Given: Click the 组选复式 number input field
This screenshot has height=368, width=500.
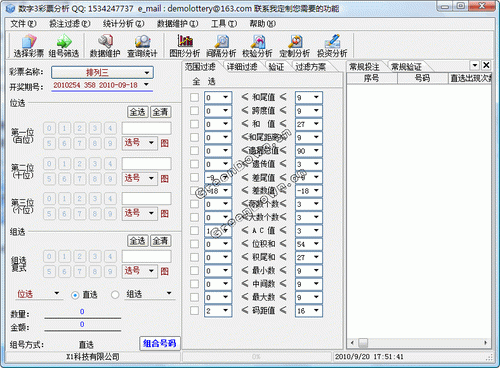Looking at the screenshot, I should click(x=147, y=256).
